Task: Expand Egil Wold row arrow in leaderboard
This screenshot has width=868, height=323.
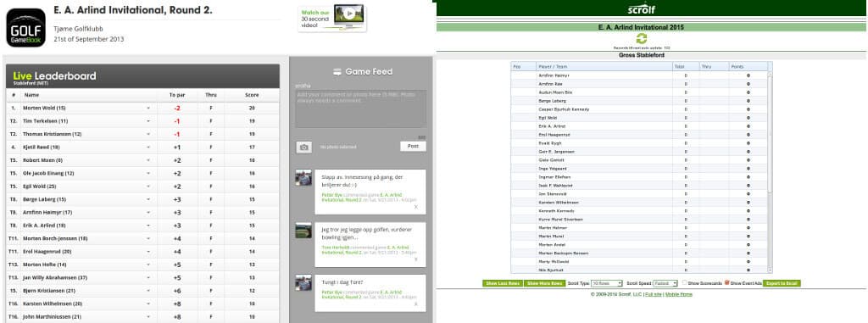Action: click(x=148, y=187)
